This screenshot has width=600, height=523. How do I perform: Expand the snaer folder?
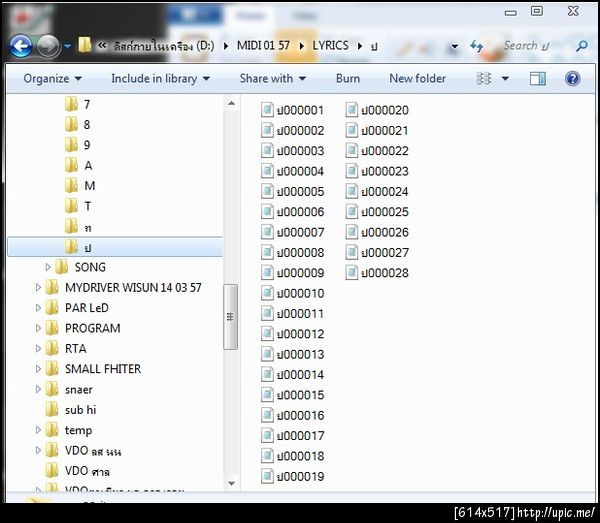pyautogui.click(x=38, y=389)
